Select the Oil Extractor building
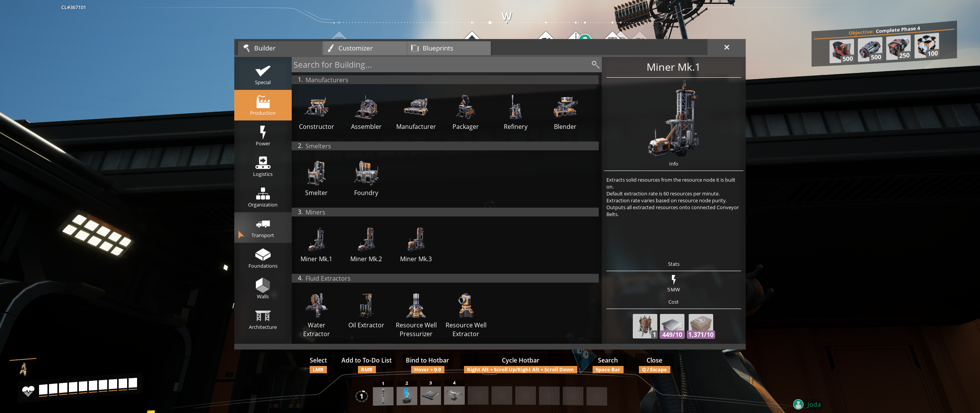This screenshot has height=413, width=980. tap(366, 311)
